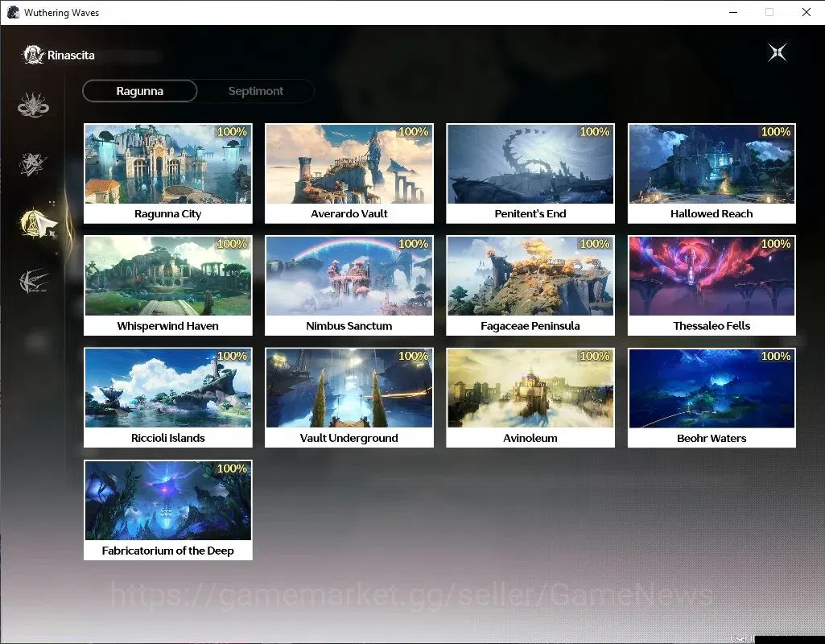825x644 pixels.
Task: Open the Penitent's End thumbnail
Action: coord(530,164)
